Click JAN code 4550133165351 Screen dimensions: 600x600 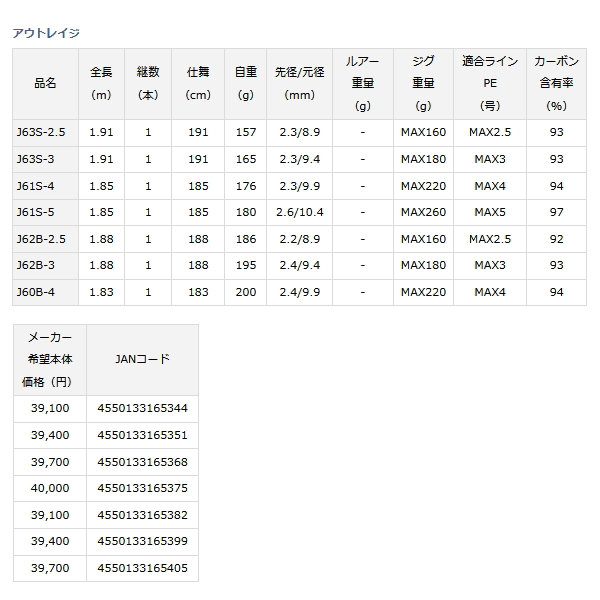point(142,435)
